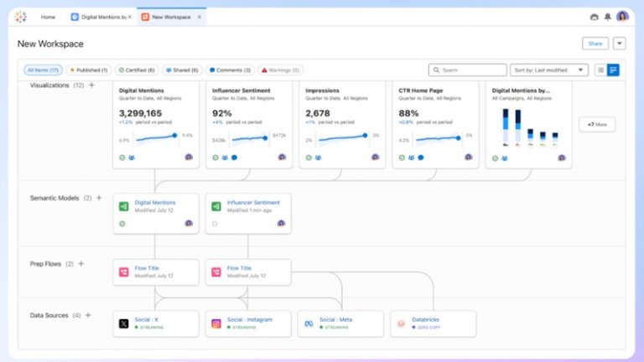Click shared icon on Digital Mentions visualization
This screenshot has height=362, width=644.
132,158
